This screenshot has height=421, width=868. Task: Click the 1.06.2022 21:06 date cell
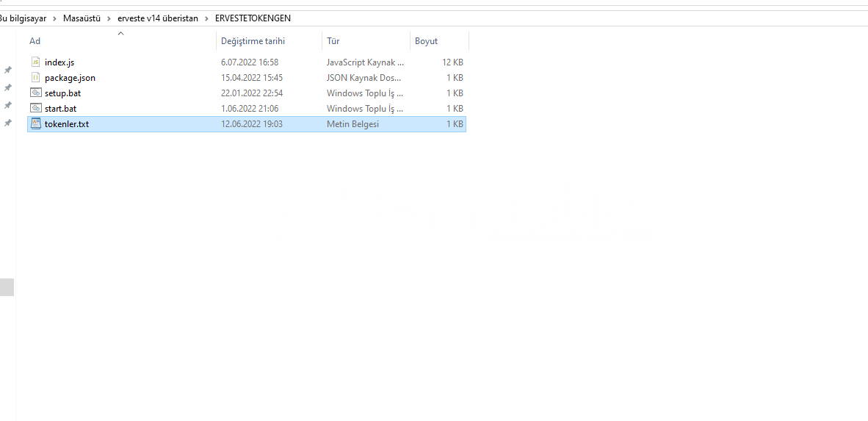[250, 109]
